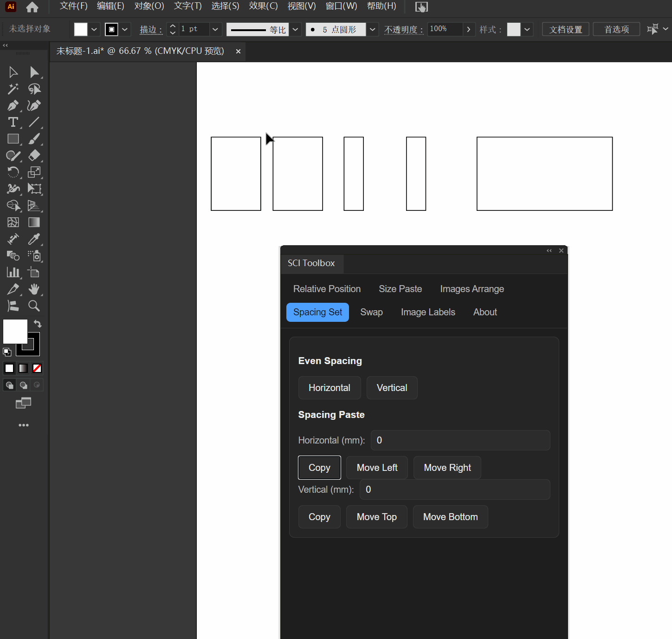Select the Zoom magnifier tool

34,306
